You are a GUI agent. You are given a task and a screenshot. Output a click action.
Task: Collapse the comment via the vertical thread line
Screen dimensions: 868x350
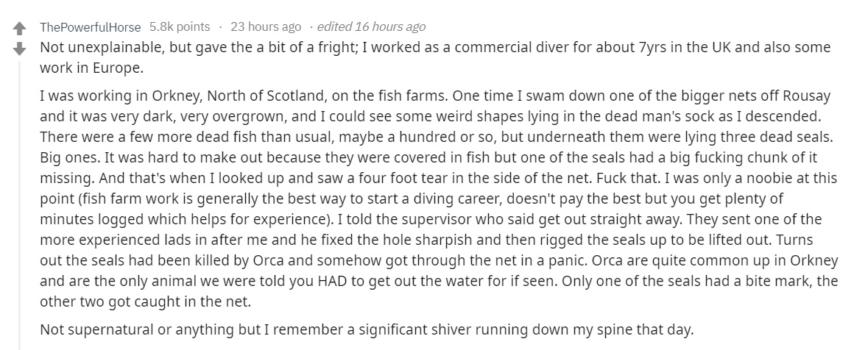(19, 204)
